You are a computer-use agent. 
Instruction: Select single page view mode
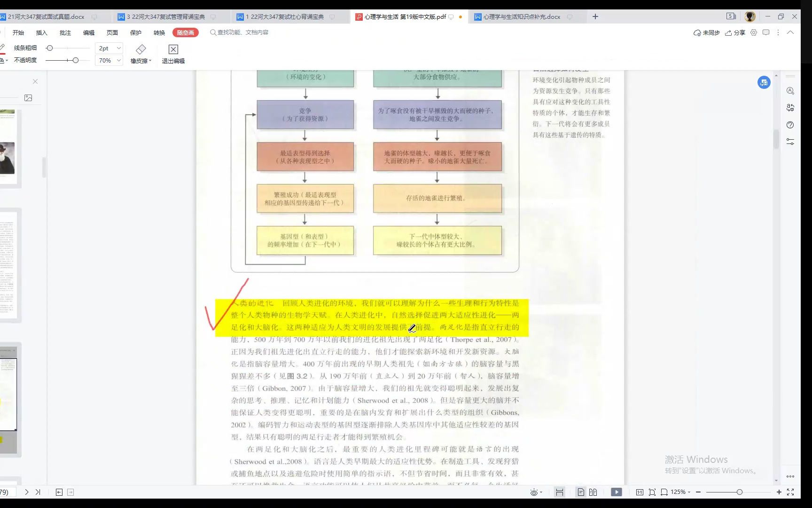[x=581, y=492]
